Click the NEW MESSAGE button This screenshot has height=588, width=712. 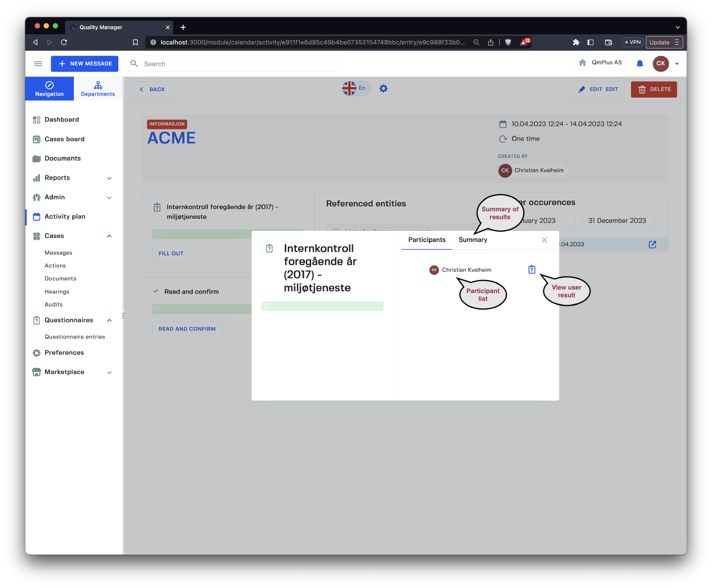click(85, 64)
